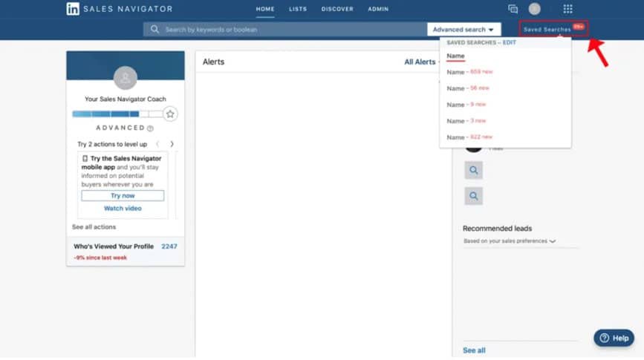Click the -9% since last week text
The height and width of the screenshot is (360, 644).
click(x=100, y=258)
